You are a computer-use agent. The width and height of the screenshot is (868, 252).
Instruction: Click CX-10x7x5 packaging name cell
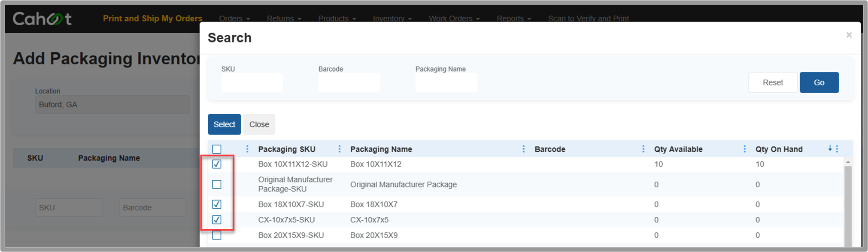pyautogui.click(x=369, y=220)
